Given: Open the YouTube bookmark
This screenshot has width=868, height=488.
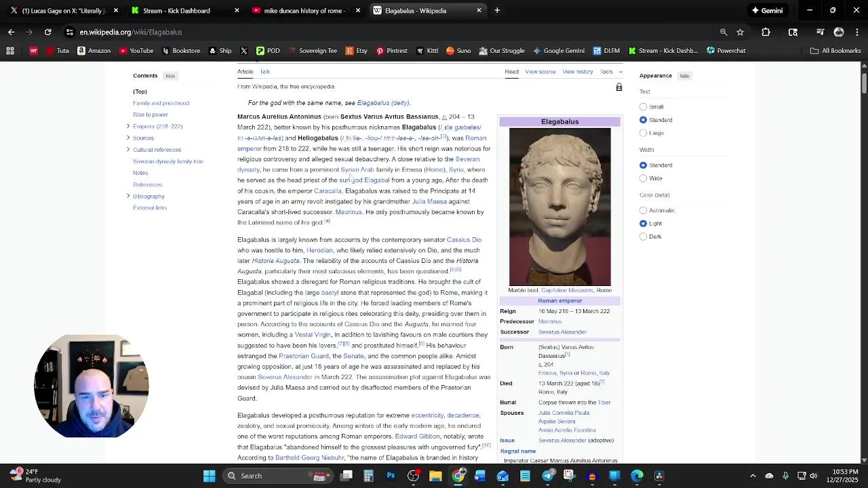Looking at the screenshot, I should [136, 50].
